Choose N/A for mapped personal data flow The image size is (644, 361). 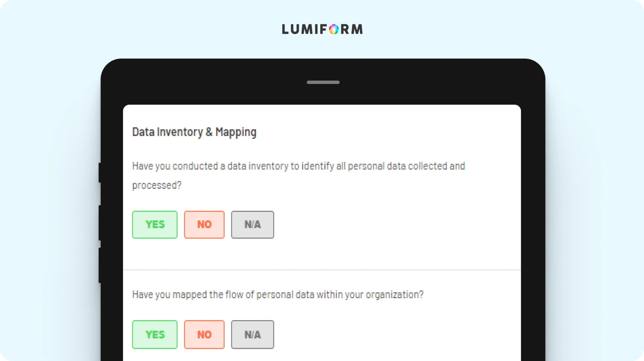pyautogui.click(x=253, y=335)
